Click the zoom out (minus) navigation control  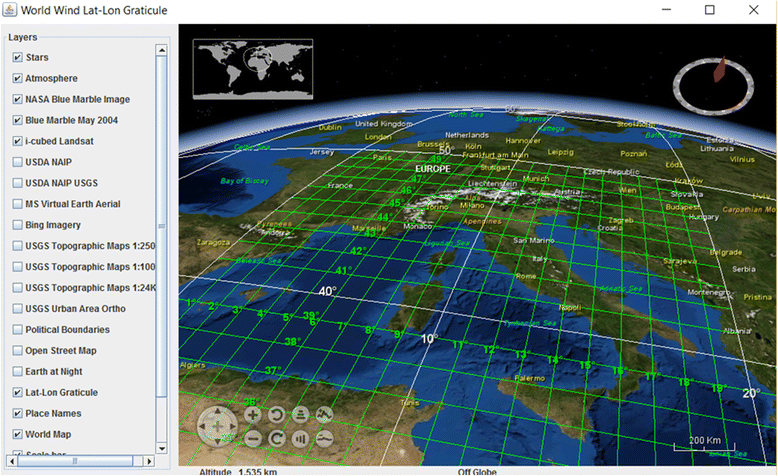coord(253,438)
